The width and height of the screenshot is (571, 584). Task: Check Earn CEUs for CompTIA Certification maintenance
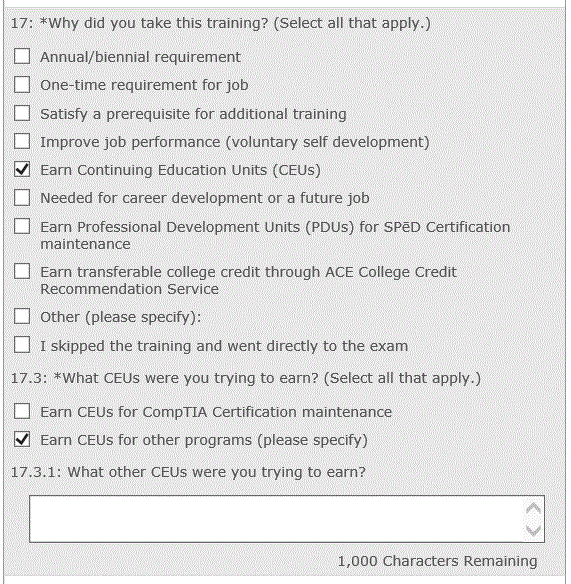tap(22, 411)
